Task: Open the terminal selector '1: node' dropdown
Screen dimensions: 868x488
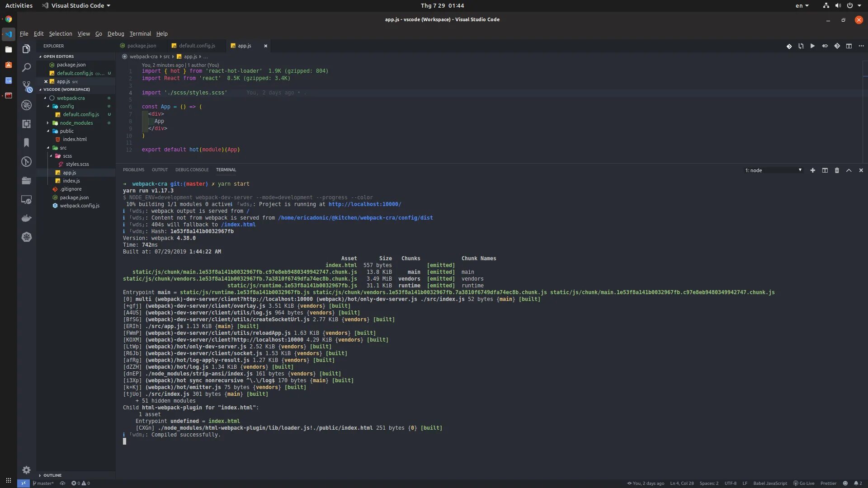Action: 773,170
